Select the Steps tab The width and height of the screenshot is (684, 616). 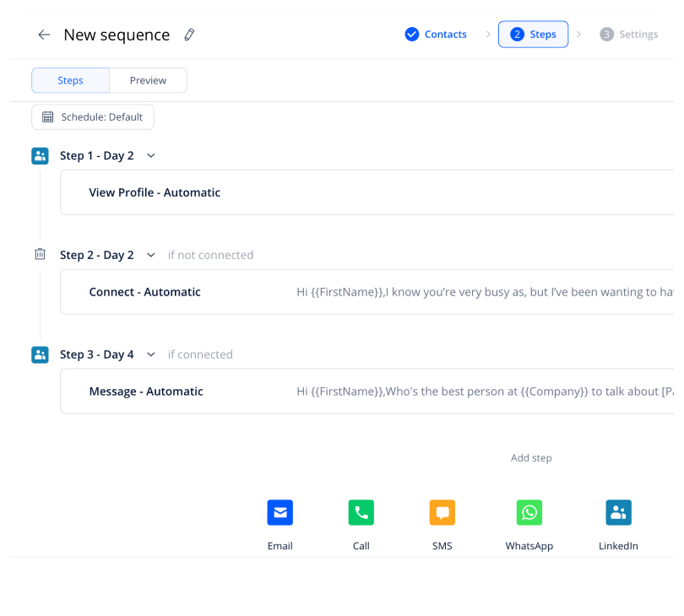[70, 80]
